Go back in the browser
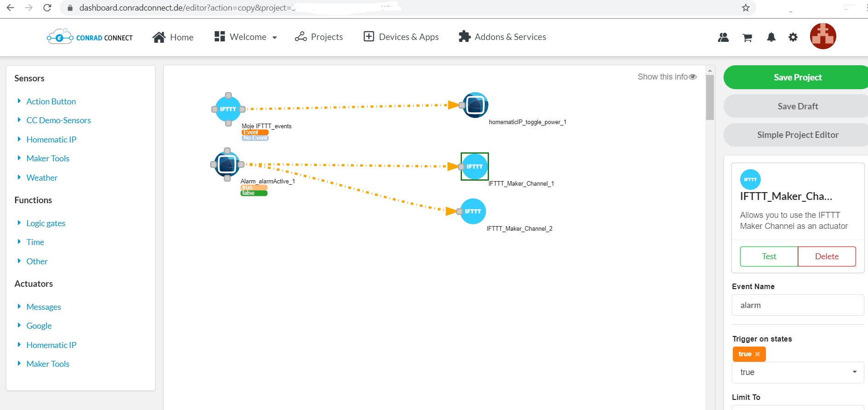 tap(11, 8)
